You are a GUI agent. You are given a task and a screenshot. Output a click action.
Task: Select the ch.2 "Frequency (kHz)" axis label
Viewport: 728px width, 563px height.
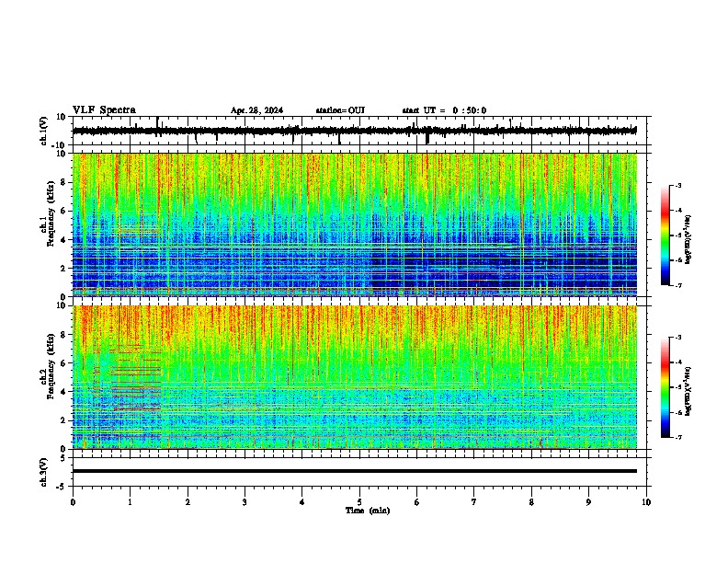[x=51, y=366]
